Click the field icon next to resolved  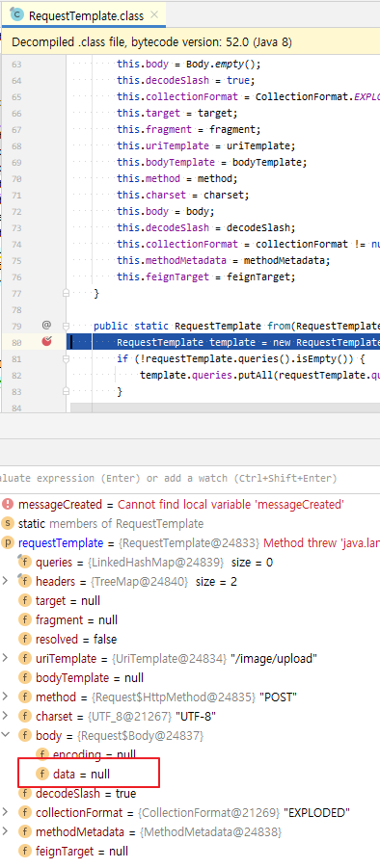coord(24,640)
